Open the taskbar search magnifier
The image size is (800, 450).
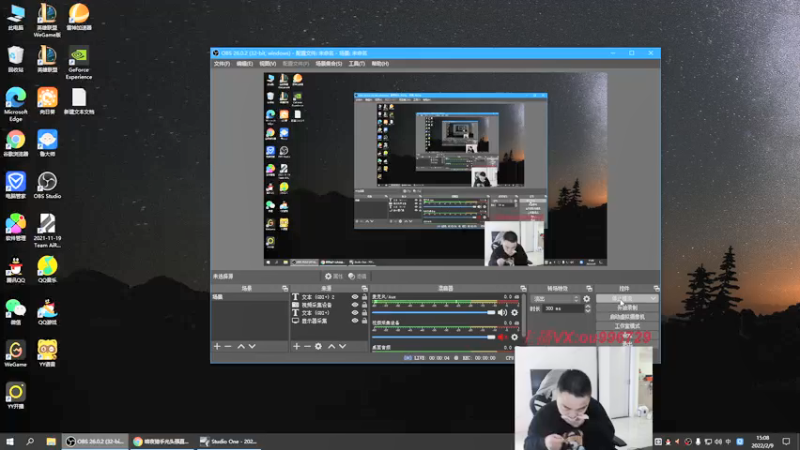tap(30, 441)
